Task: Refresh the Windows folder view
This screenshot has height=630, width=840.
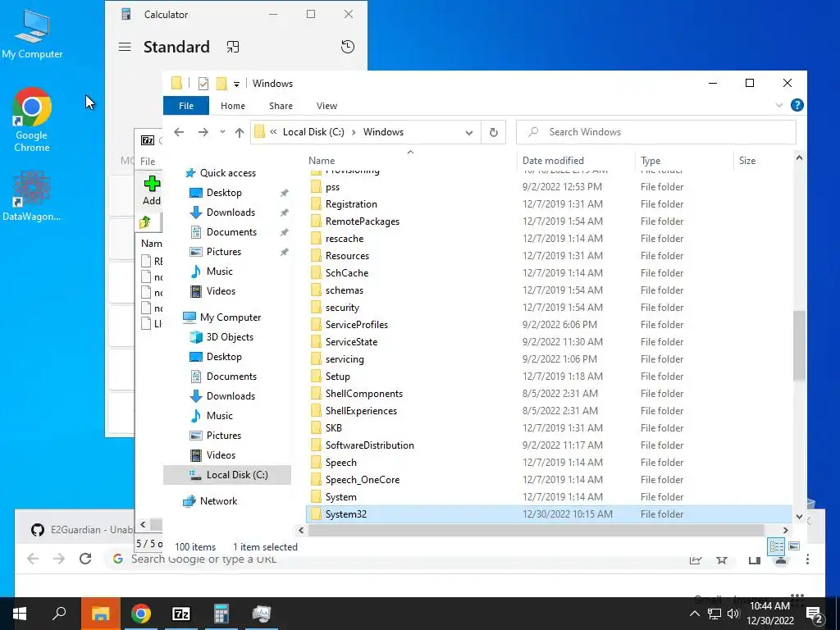Action: coord(493,132)
